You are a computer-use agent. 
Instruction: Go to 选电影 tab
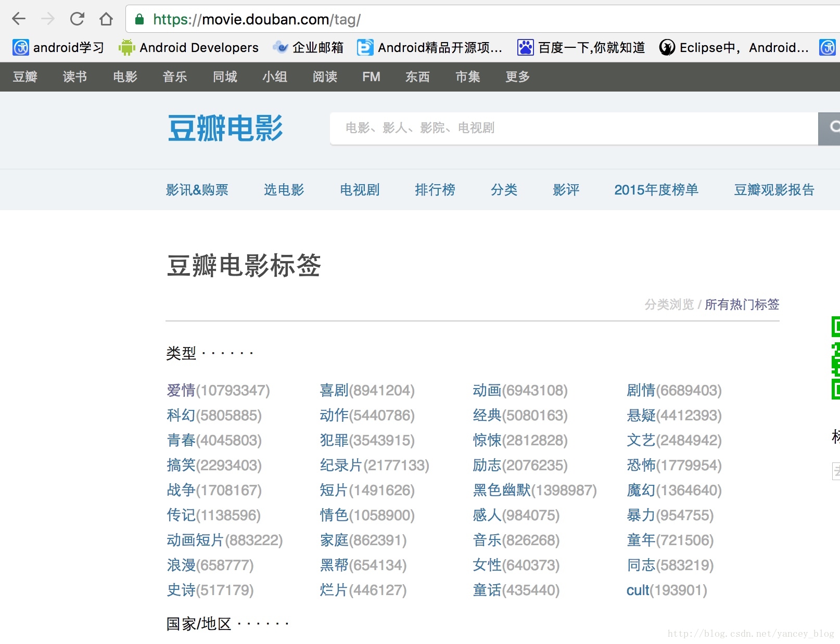tap(284, 190)
